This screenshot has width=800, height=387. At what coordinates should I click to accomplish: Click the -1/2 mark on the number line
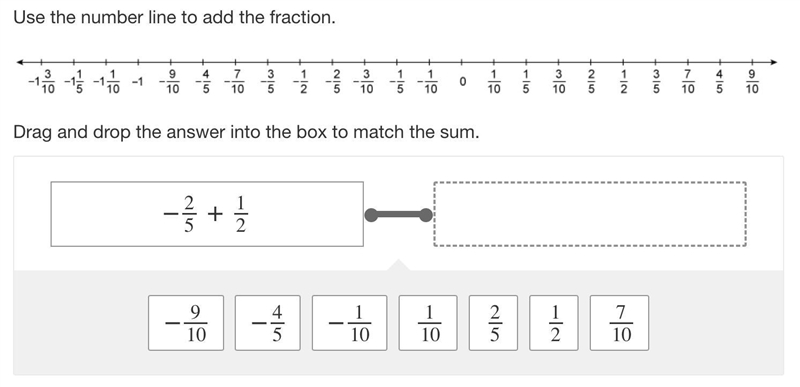[x=300, y=82]
